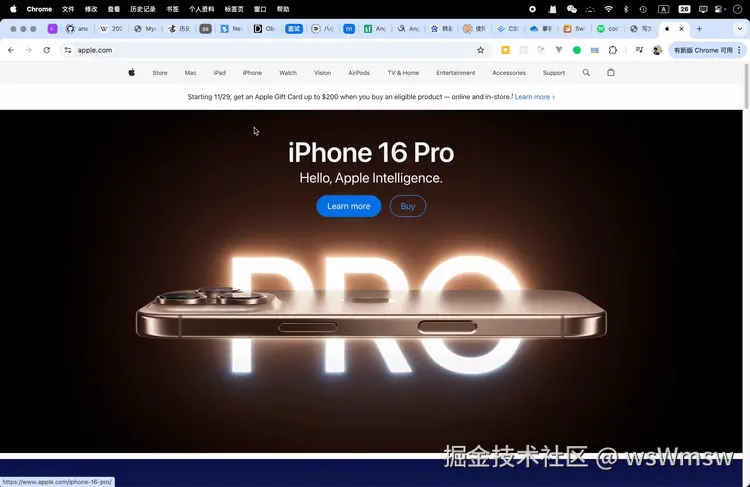This screenshot has width=750, height=487.
Task: Open the Accessories navigation link
Action: (x=509, y=73)
